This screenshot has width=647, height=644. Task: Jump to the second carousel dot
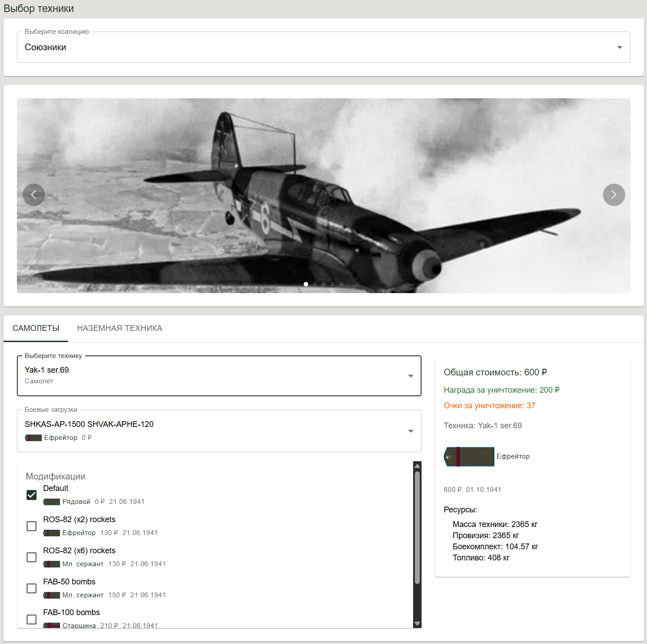point(315,284)
